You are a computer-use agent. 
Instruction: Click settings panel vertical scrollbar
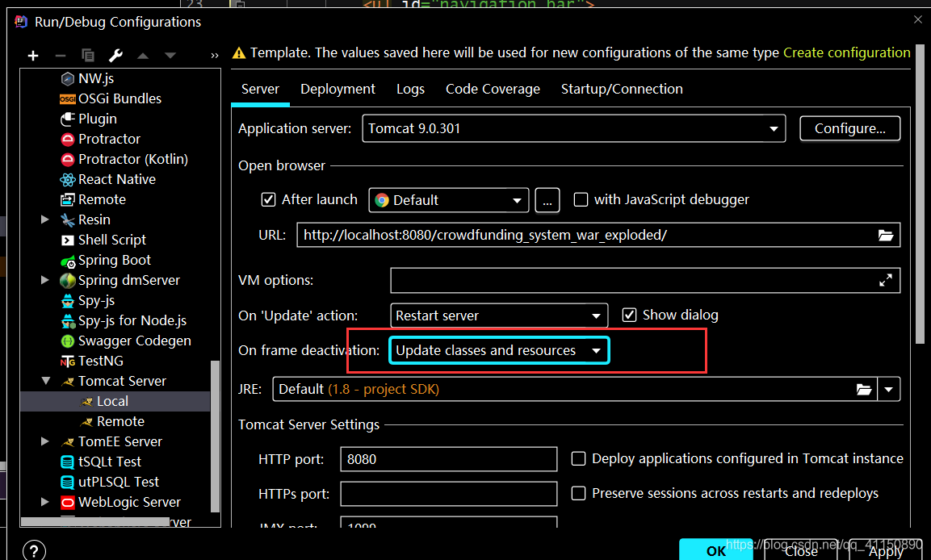click(920, 194)
